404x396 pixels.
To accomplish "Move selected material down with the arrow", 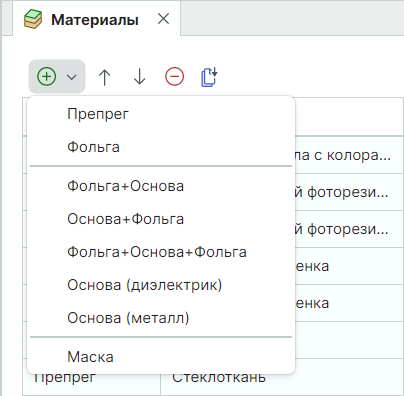I will pyautogui.click(x=139, y=77).
